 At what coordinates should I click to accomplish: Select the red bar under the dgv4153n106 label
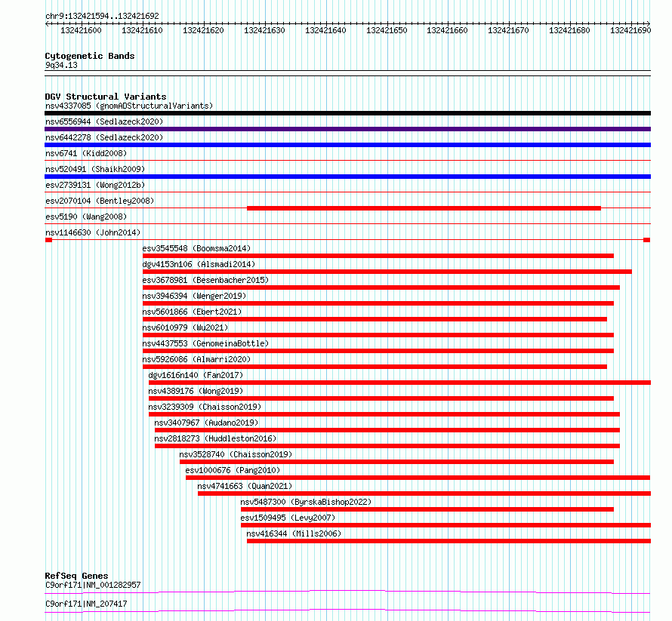(387, 272)
